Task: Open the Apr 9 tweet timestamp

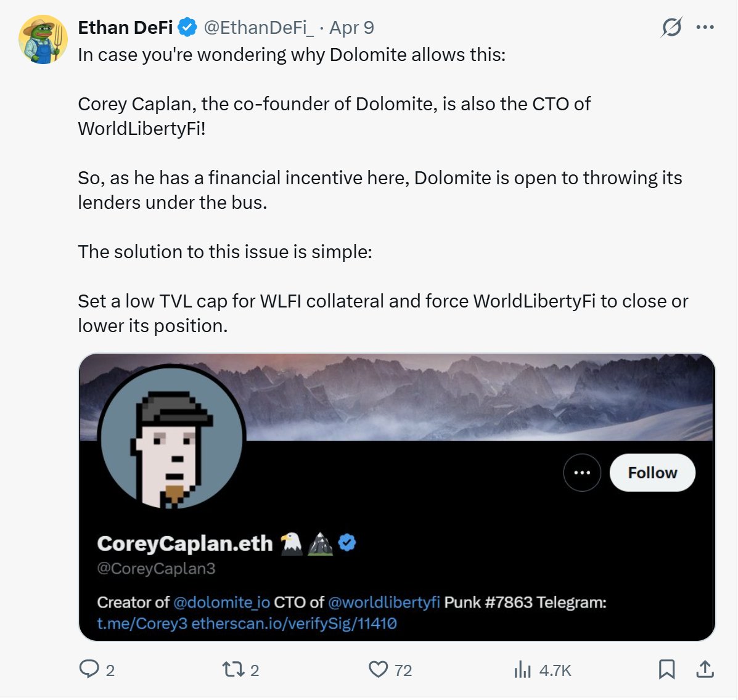Action: pyautogui.click(x=351, y=28)
